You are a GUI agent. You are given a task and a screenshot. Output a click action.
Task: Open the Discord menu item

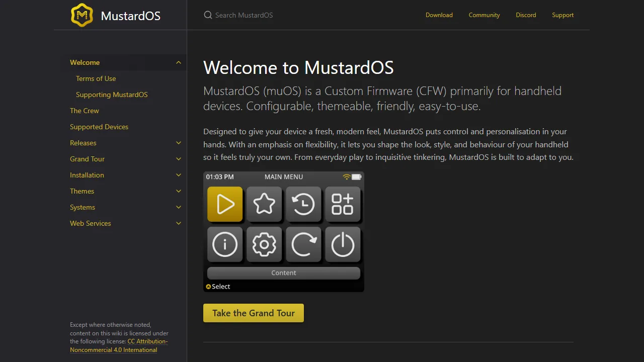click(526, 15)
